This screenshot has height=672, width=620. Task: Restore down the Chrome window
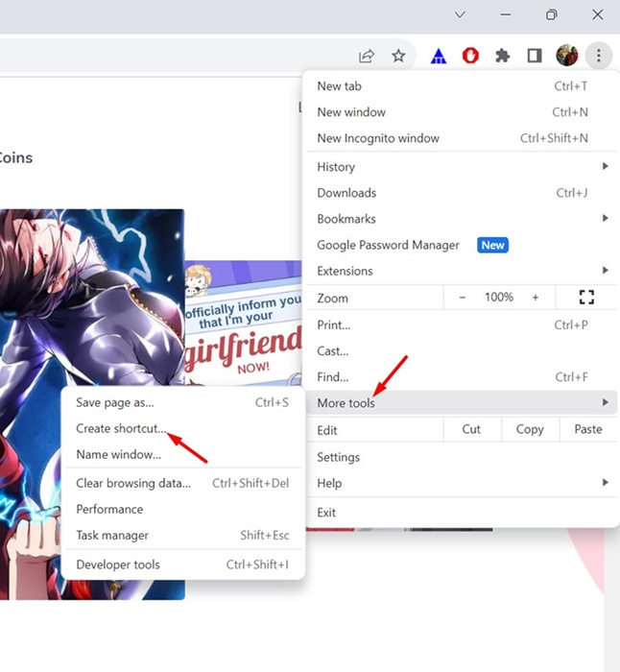click(x=552, y=15)
